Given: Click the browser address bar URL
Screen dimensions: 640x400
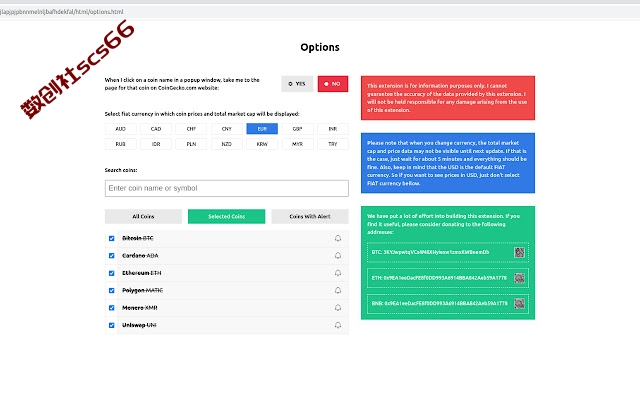Looking at the screenshot, I should pos(62,12).
